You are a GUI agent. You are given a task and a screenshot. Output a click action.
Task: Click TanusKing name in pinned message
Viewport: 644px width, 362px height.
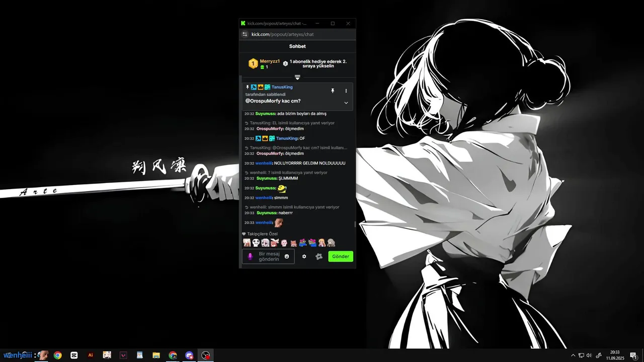(282, 87)
